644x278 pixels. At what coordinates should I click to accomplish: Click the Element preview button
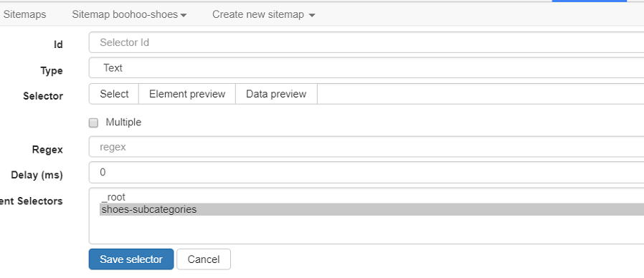click(187, 94)
